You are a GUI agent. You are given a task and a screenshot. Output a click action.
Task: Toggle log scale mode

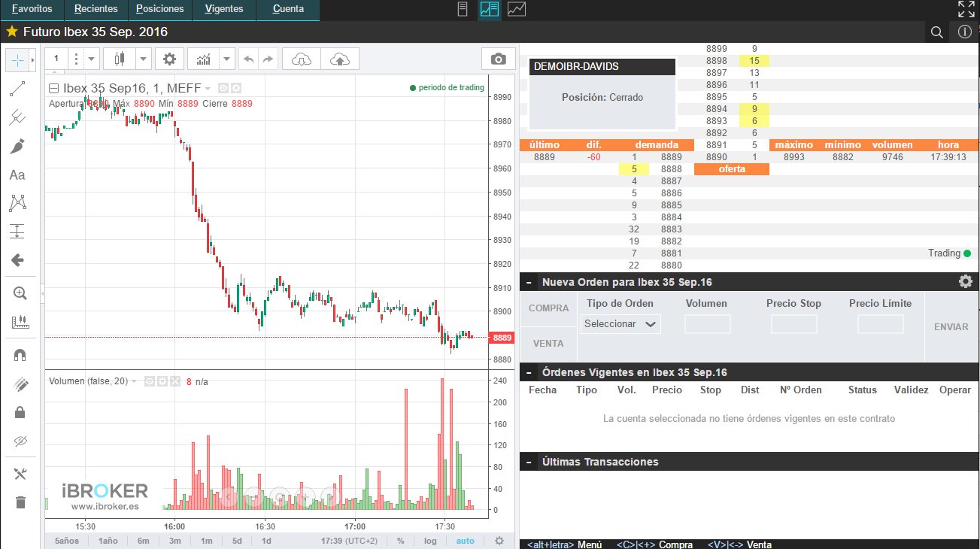point(430,541)
